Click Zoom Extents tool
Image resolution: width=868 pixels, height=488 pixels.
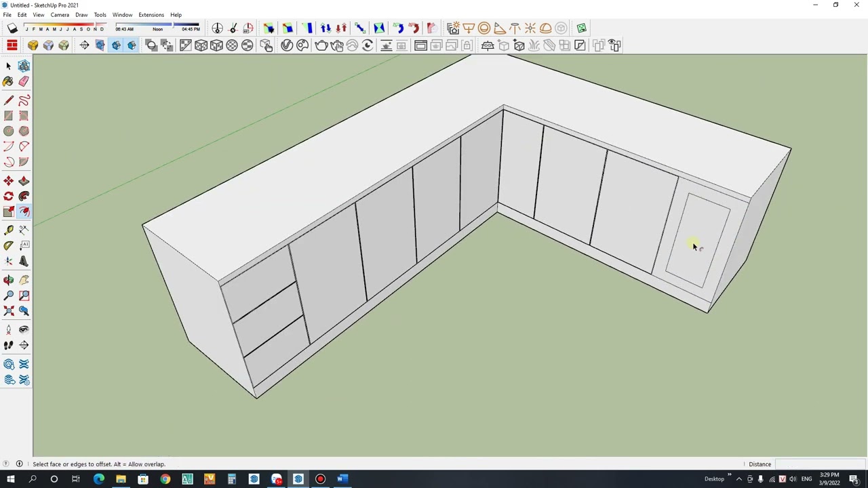(8, 311)
